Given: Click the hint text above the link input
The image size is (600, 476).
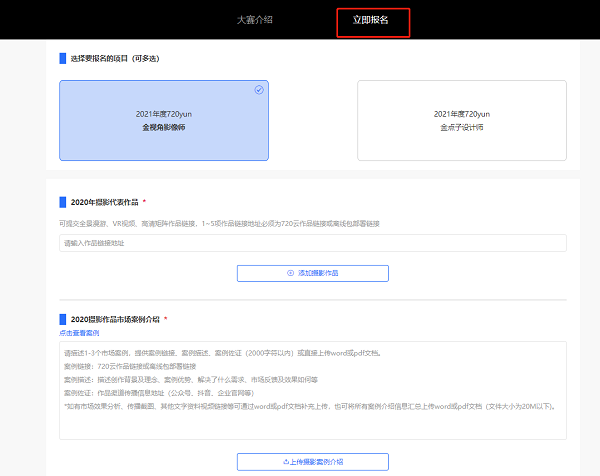Looking at the screenshot, I should (220, 223).
